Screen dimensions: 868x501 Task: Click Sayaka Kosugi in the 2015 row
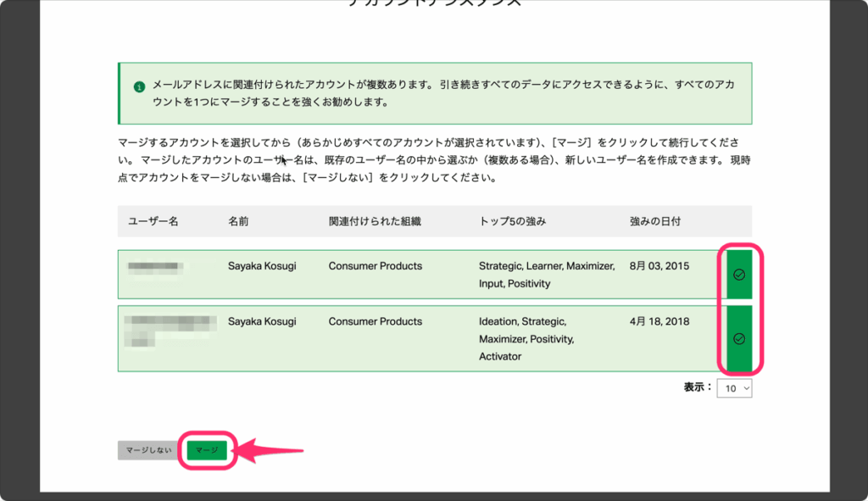(262, 266)
